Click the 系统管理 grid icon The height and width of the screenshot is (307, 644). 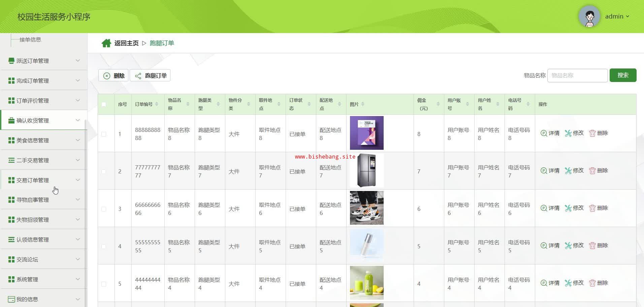[x=11, y=279]
